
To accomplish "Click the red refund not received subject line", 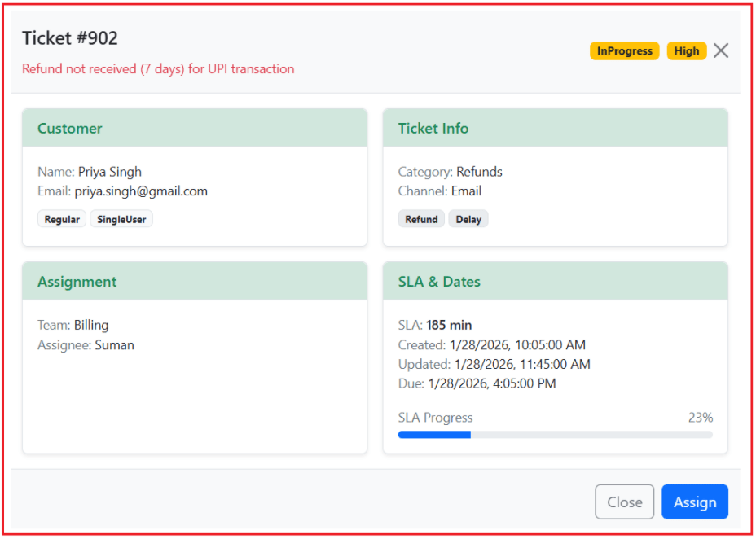I will [x=158, y=69].
